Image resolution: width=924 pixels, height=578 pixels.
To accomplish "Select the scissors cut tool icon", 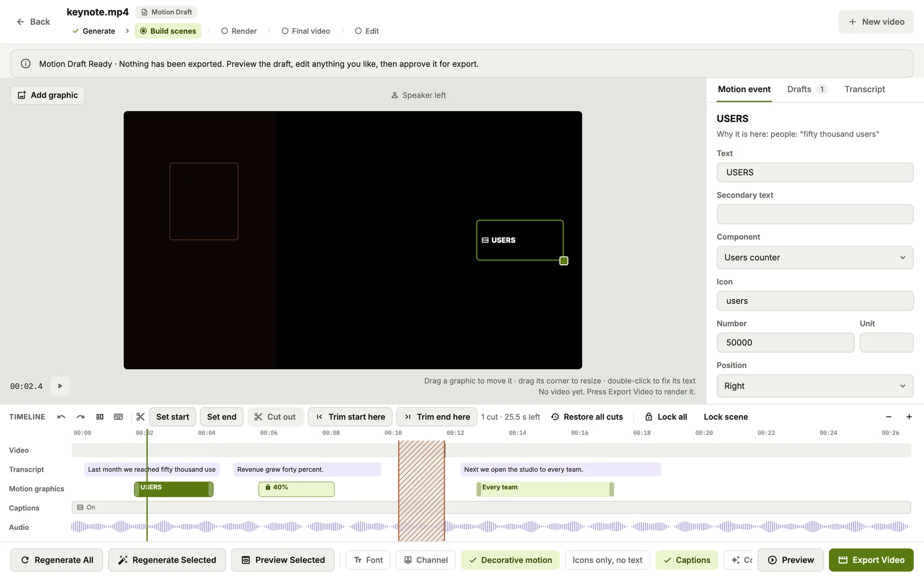I will click(140, 417).
